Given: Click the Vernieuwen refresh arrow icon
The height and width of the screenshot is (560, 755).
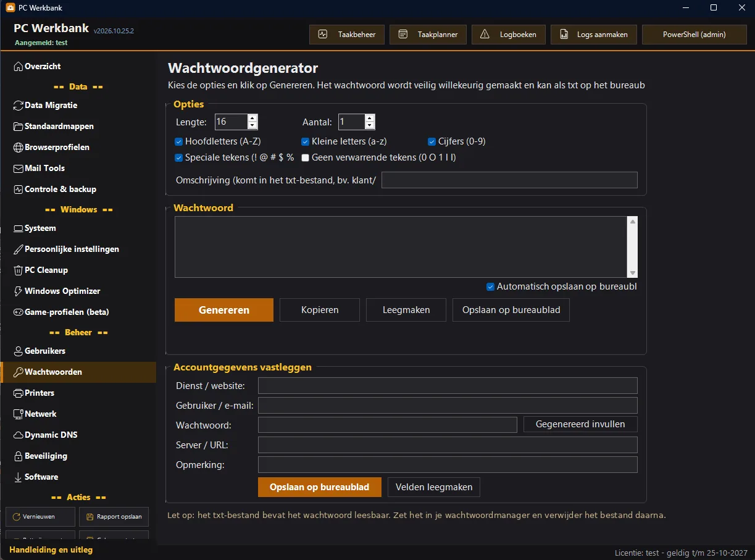Looking at the screenshot, I should pos(17,517).
